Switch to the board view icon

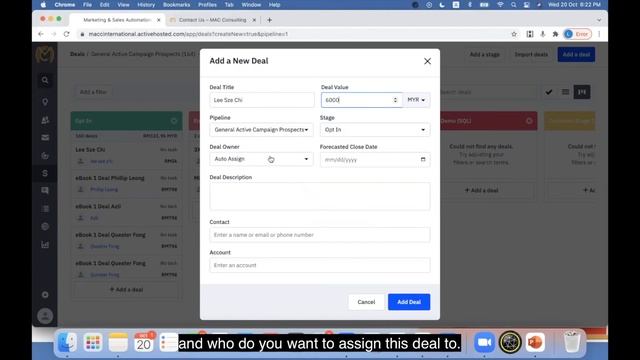pos(582,92)
